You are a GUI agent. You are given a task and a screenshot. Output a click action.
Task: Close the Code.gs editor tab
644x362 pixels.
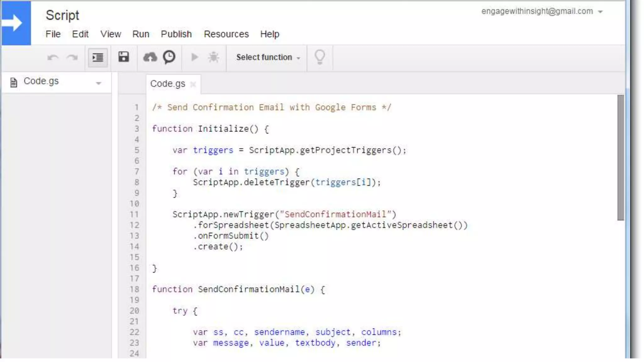(x=193, y=84)
